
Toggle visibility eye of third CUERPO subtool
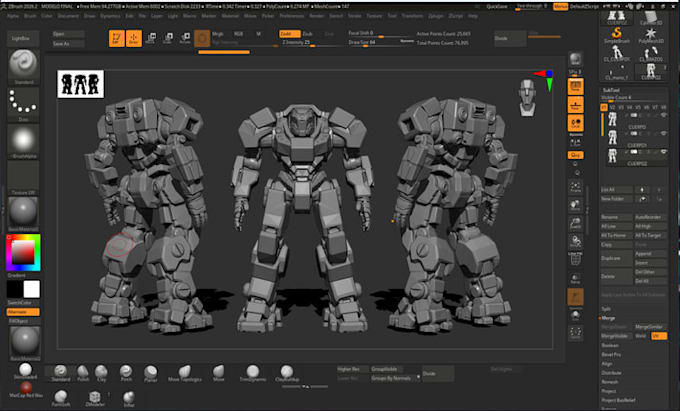(x=664, y=152)
